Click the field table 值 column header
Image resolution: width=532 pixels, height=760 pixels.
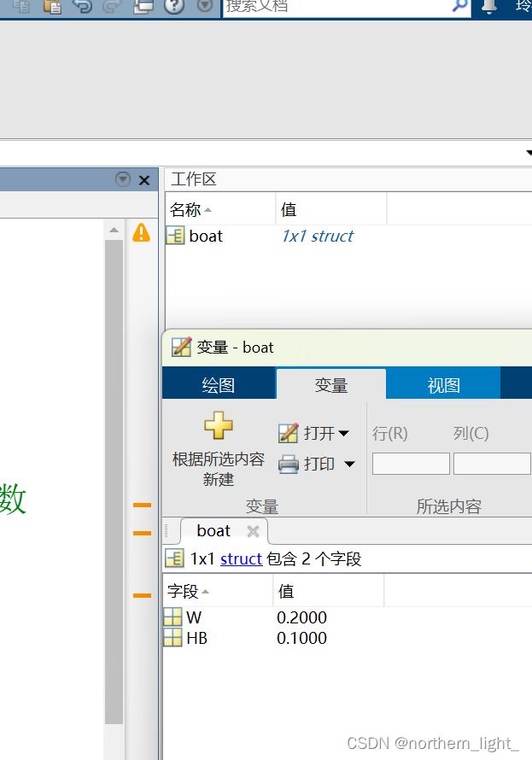[x=329, y=591]
